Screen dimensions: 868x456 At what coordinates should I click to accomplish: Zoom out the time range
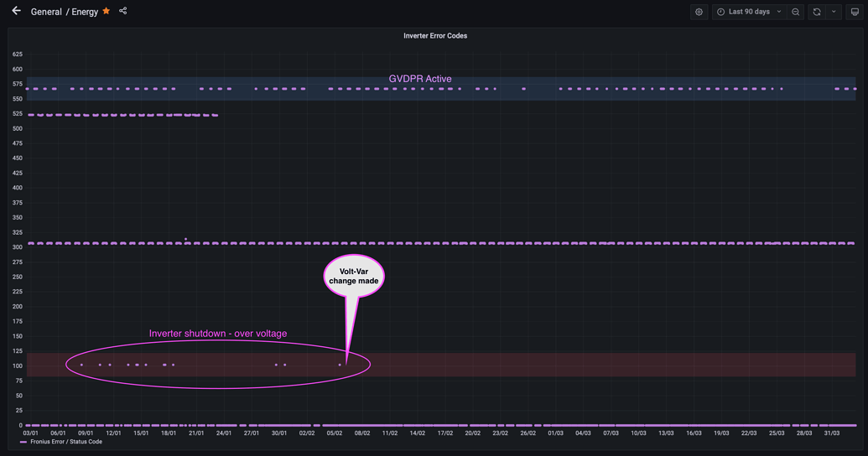click(796, 12)
